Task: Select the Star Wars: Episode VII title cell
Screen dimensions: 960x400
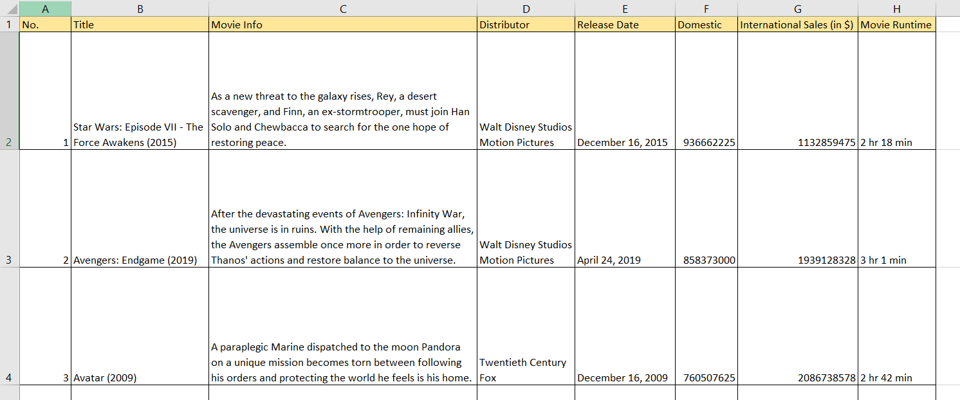Action: (x=140, y=90)
